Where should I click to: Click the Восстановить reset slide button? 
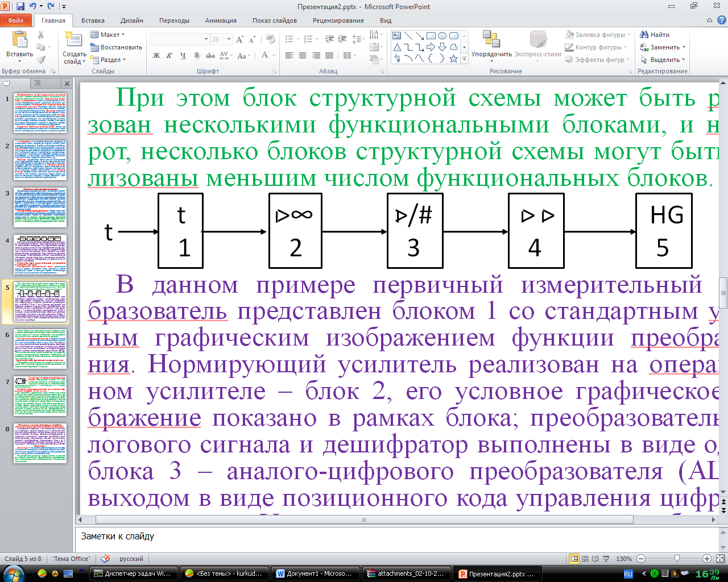pos(116,47)
